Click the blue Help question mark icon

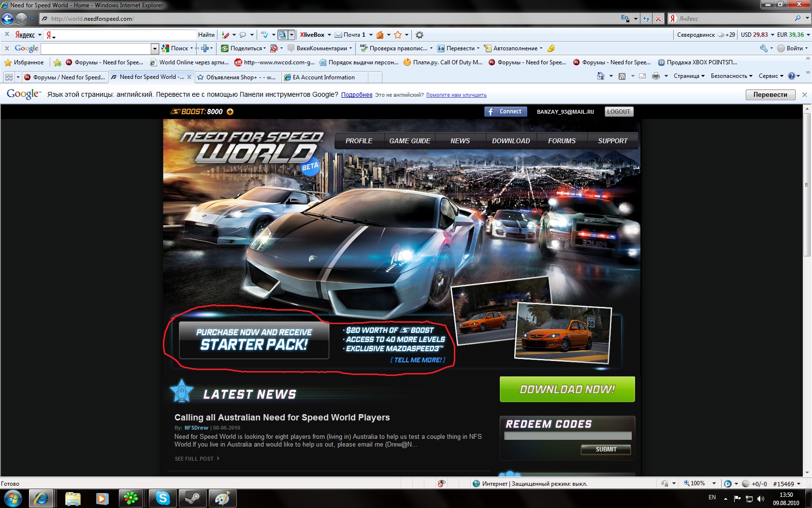[792, 76]
